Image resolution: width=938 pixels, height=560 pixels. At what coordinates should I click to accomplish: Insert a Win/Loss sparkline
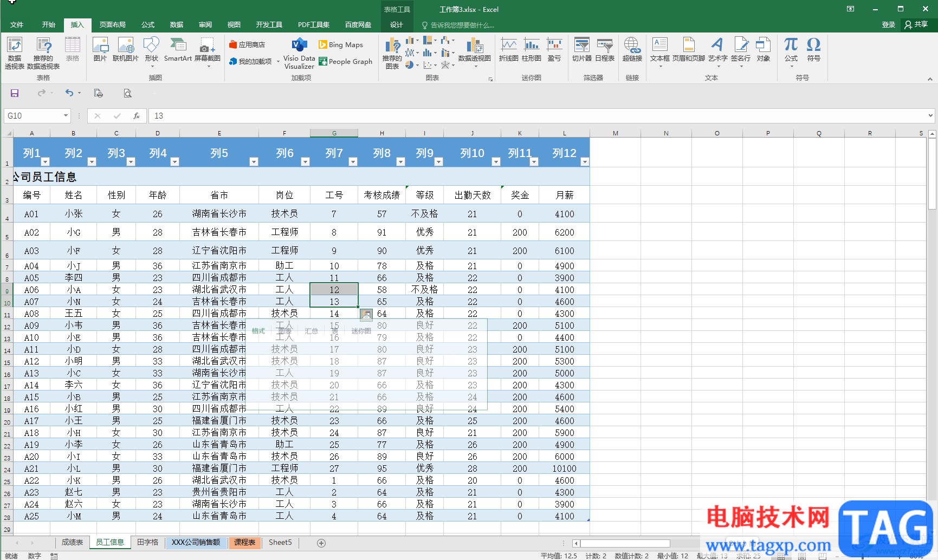point(554,49)
